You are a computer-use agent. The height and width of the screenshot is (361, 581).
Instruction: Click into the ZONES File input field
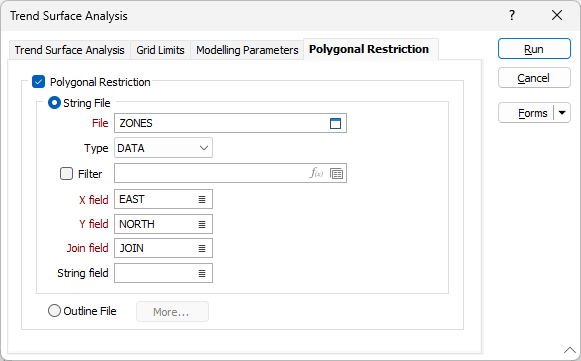coord(222,123)
